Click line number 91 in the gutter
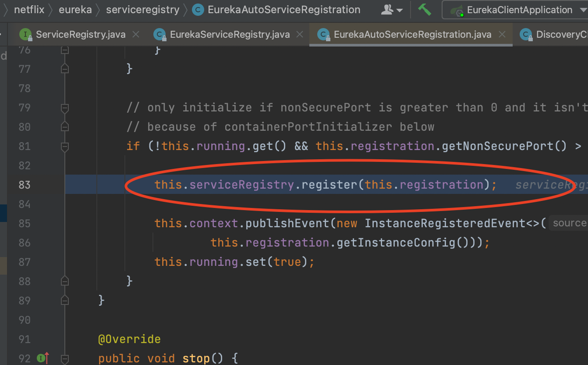Viewport: 588px width, 365px height. click(x=25, y=339)
